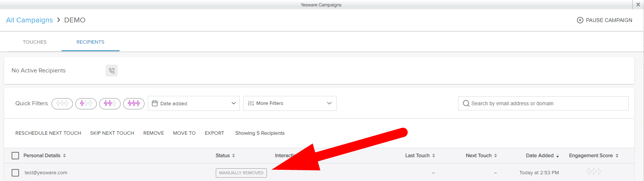Click Reschedule Next Touch
This screenshot has width=644, height=181.
coord(48,133)
